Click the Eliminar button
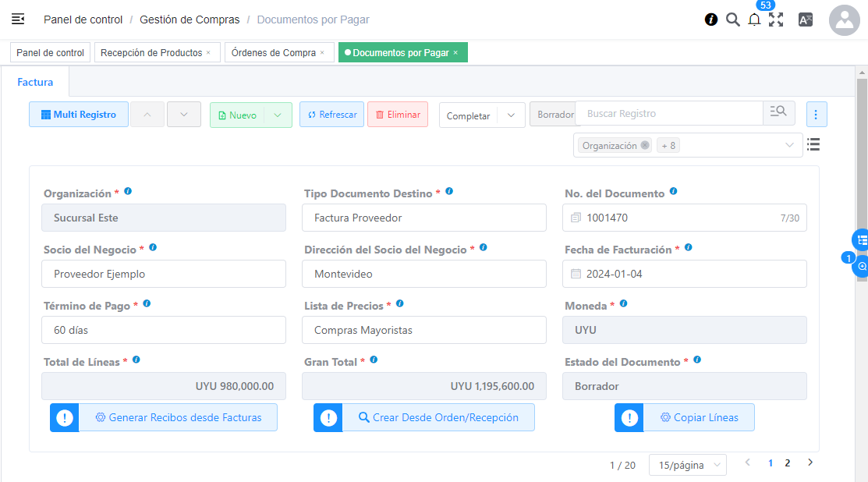Screen dimensions: 868x482 398,115
